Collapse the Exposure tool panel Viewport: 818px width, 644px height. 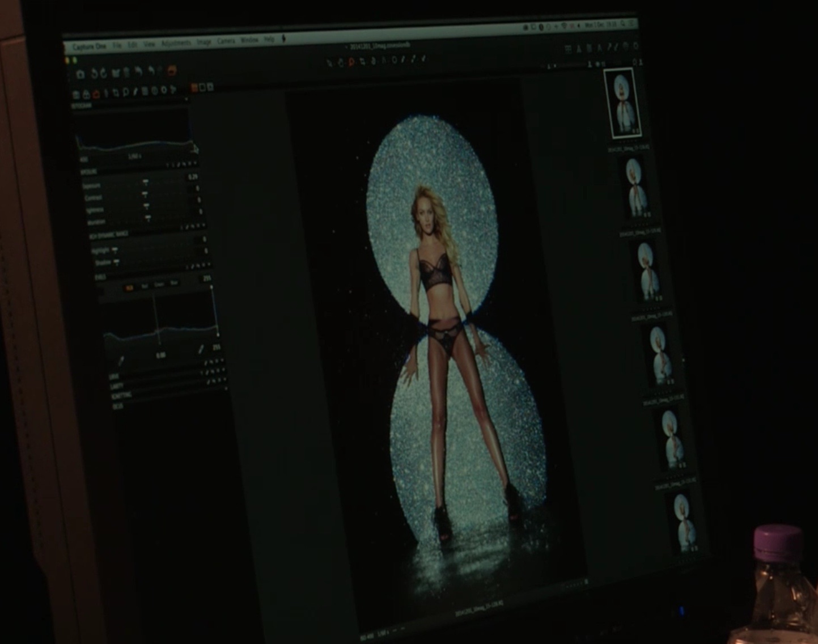click(91, 171)
